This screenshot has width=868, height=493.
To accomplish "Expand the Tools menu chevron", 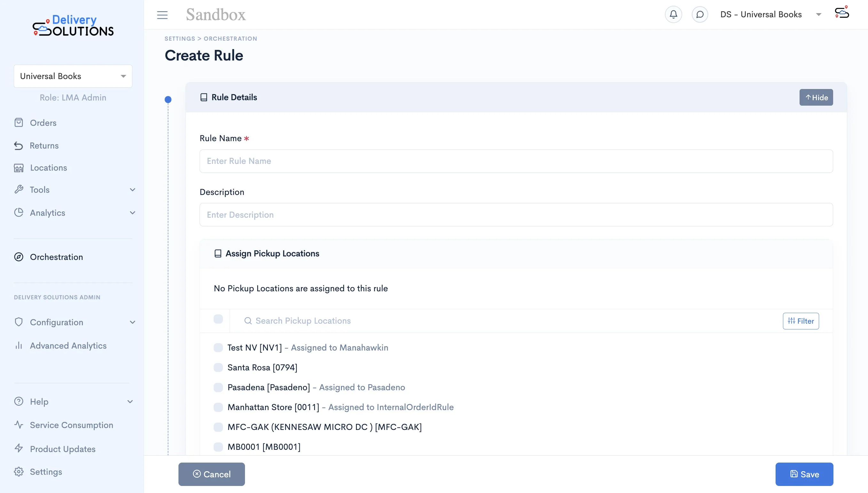I will [133, 190].
